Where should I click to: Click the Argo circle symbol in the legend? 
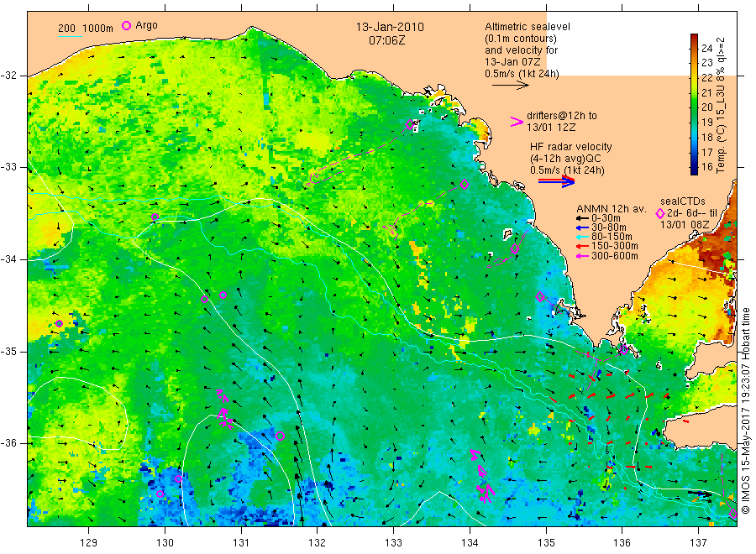point(126,25)
